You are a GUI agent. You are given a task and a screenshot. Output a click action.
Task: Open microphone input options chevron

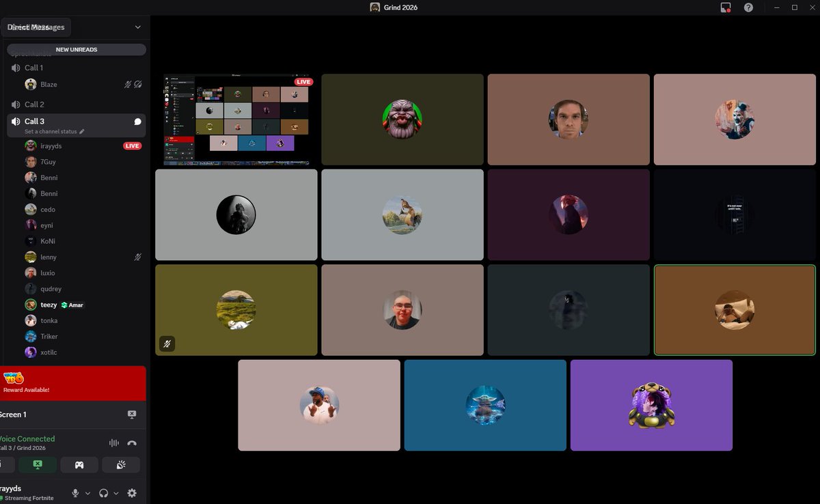pyautogui.click(x=87, y=493)
